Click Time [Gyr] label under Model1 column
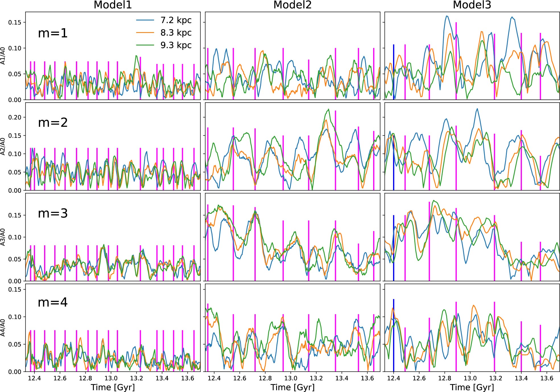The image size is (560, 392). click(113, 387)
